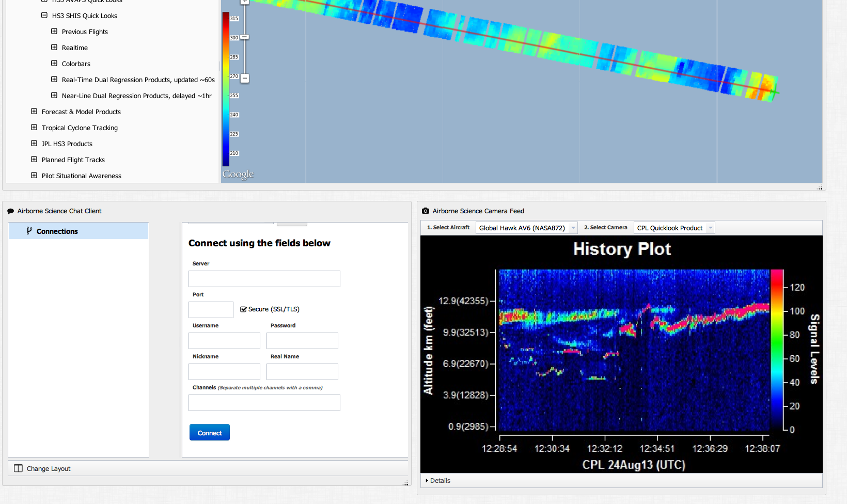This screenshot has width=847, height=504.
Task: Collapse the HS3 SHIS Quick Looks folder
Action: pos(44,15)
